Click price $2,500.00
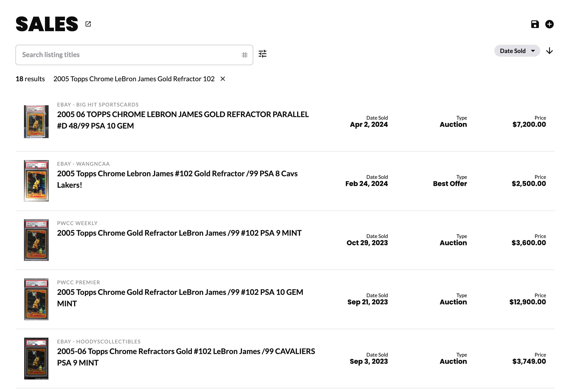This screenshot has width=565, height=392. (529, 183)
